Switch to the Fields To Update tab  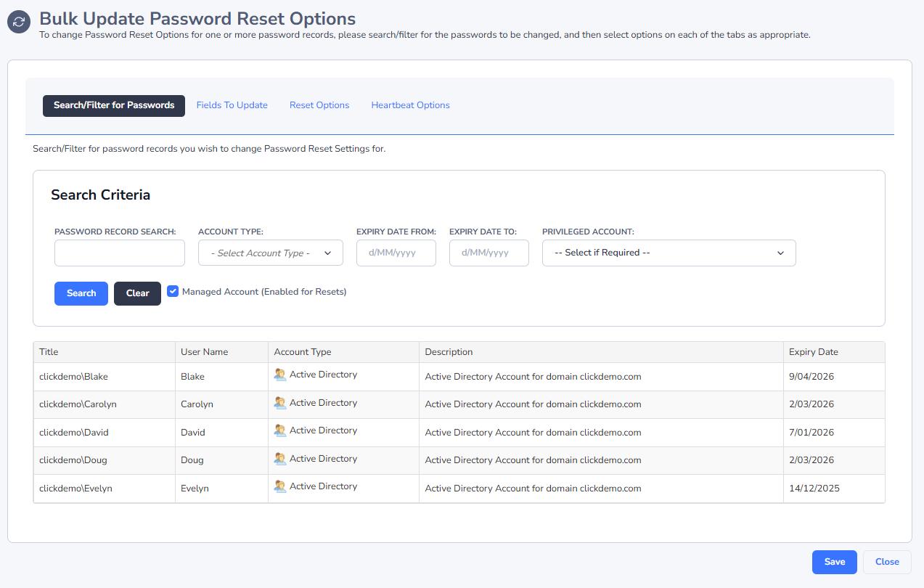(232, 105)
